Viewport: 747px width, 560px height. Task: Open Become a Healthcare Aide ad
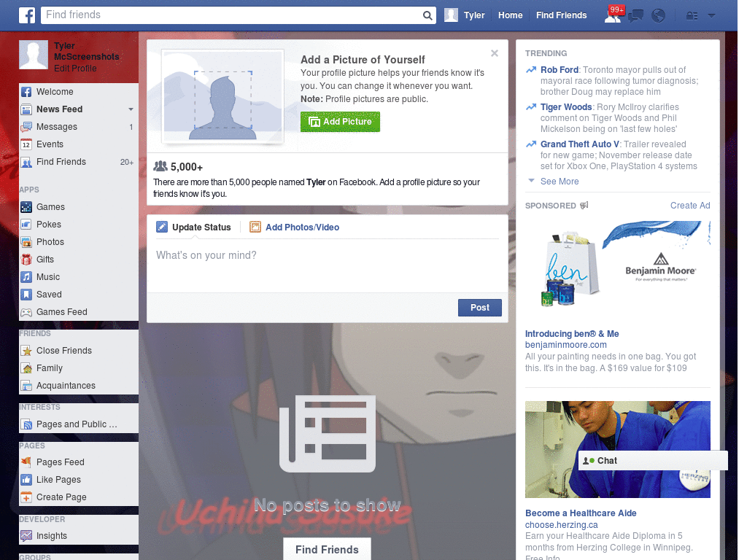click(581, 513)
